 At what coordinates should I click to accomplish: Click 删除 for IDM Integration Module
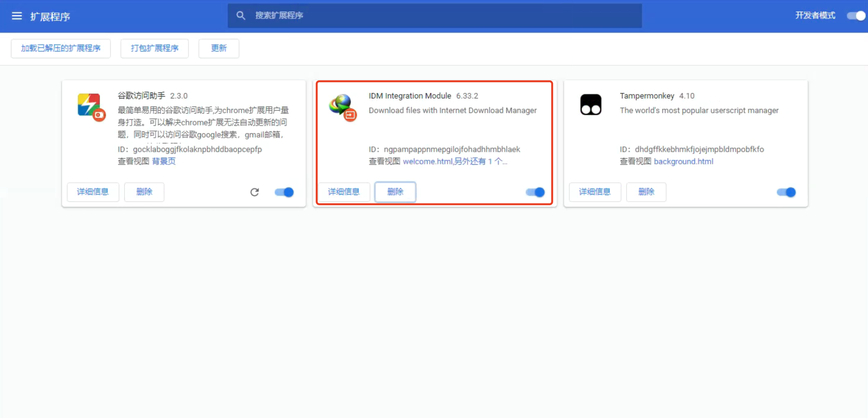pos(395,192)
